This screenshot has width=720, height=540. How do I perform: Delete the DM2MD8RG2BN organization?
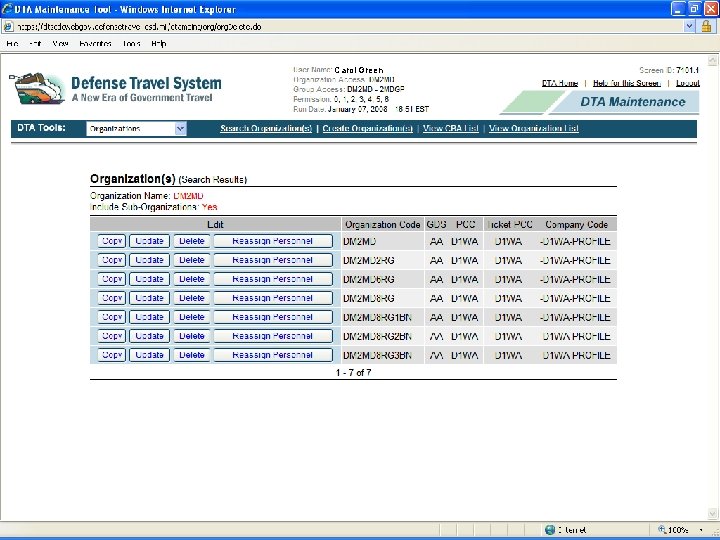(191, 336)
